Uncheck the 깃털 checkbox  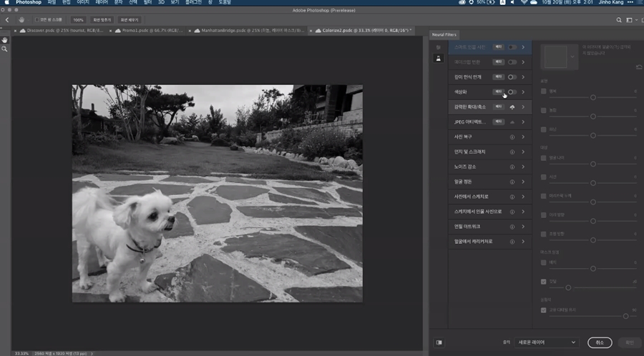pyautogui.click(x=543, y=282)
